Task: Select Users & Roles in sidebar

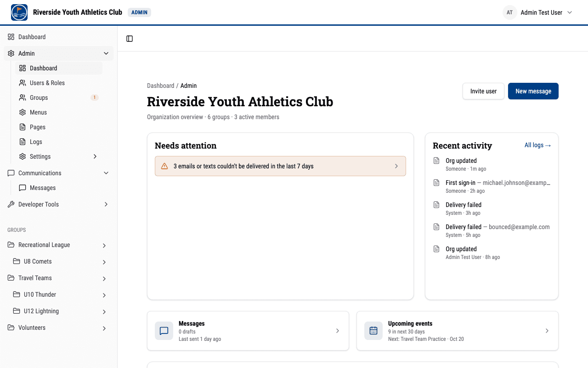Action: 59,83
